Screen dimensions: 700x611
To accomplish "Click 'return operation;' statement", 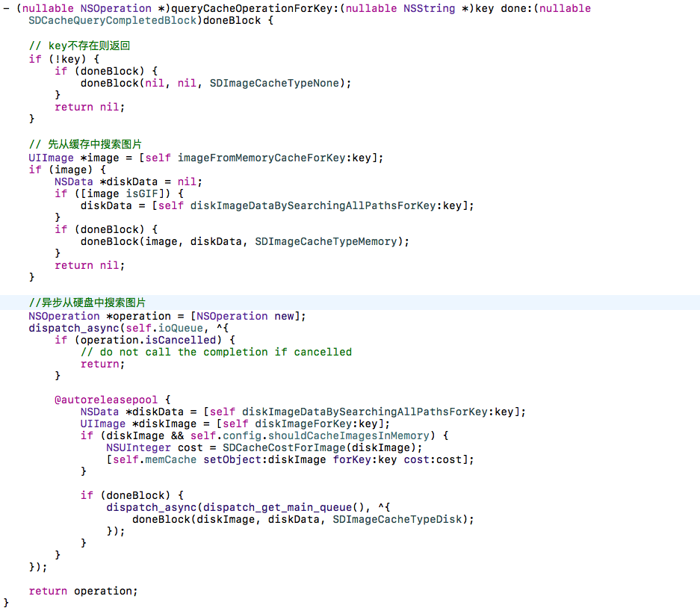I will click(x=83, y=591).
